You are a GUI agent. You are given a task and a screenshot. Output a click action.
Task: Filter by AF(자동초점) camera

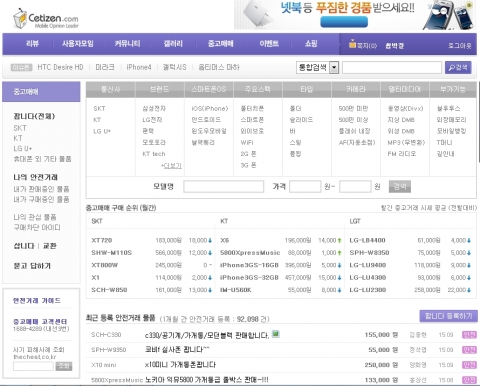coord(357,143)
